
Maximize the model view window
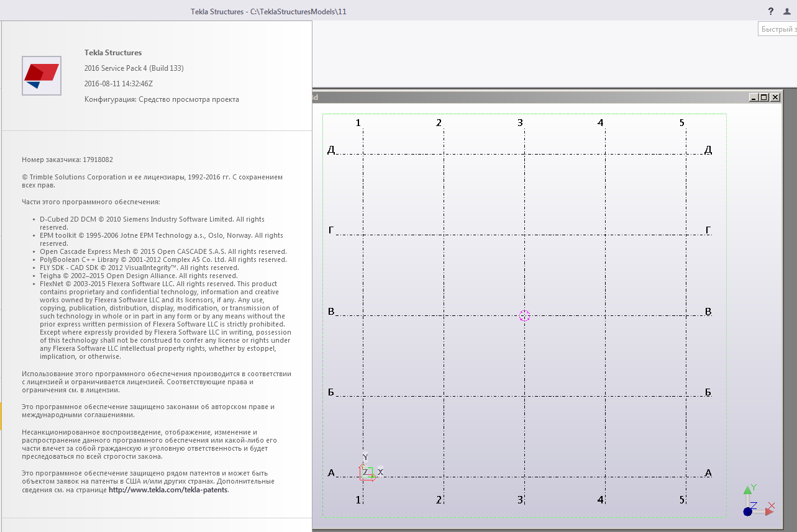point(764,97)
